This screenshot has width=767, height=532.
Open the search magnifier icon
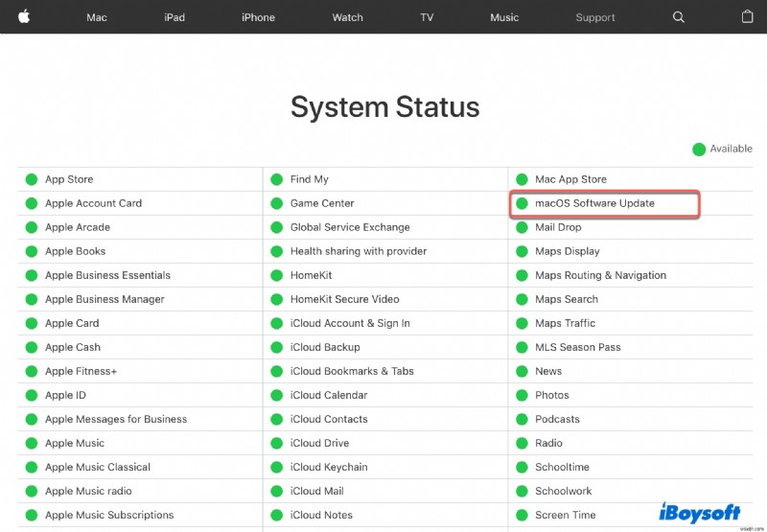pyautogui.click(x=679, y=17)
